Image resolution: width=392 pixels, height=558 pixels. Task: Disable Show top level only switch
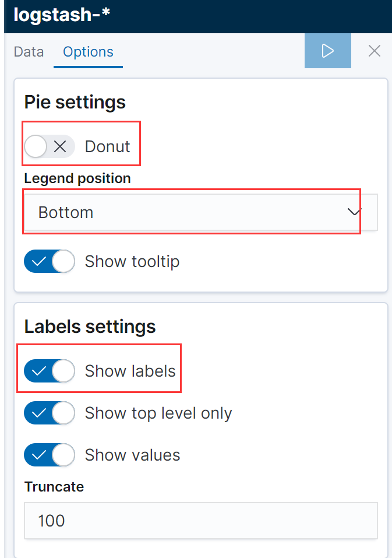[x=50, y=413]
